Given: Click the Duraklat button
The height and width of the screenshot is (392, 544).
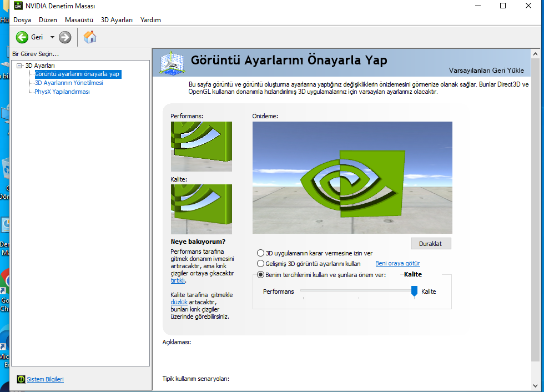Looking at the screenshot, I should [x=431, y=244].
